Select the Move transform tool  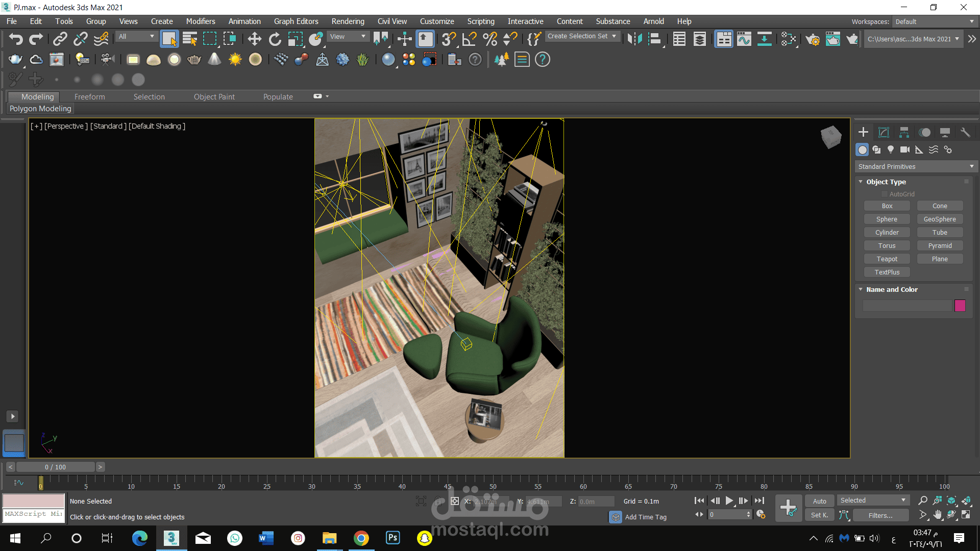[254, 39]
